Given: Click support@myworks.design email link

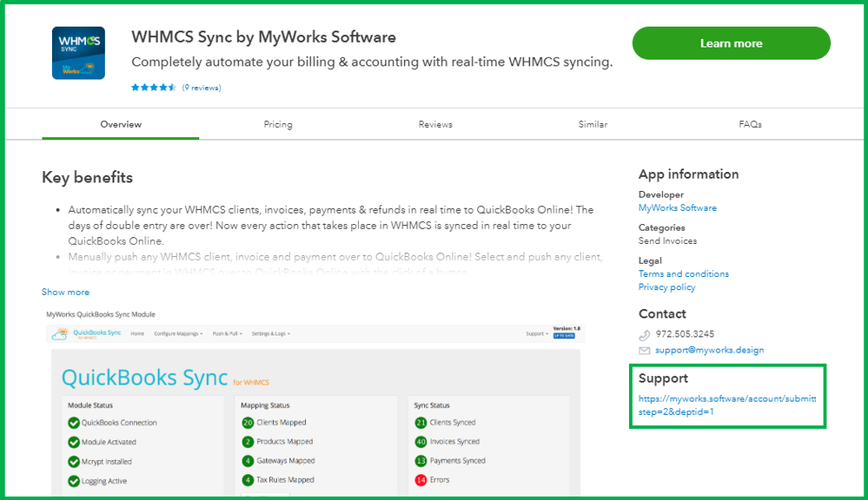Looking at the screenshot, I should click(710, 350).
